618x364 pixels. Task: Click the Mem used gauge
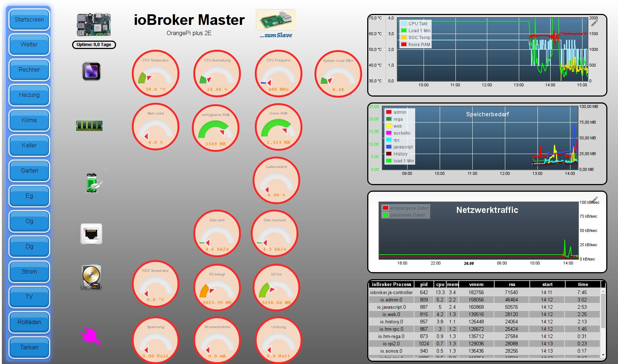point(156,127)
